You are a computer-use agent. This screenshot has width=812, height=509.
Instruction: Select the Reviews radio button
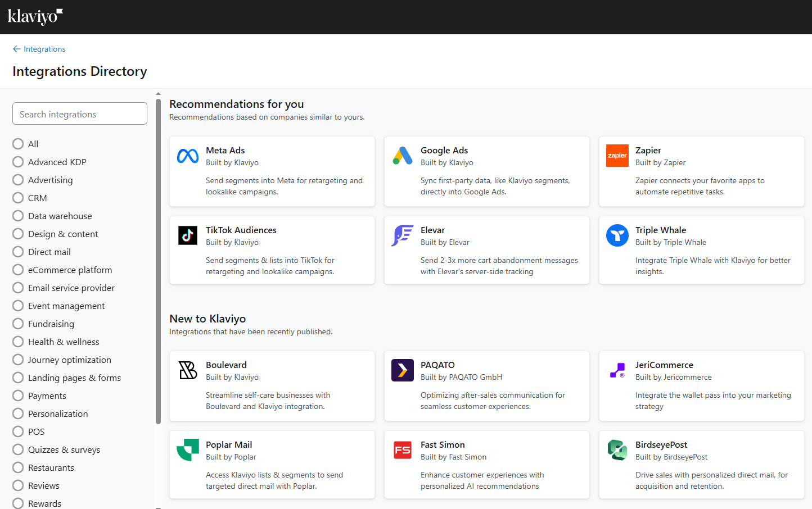[x=18, y=485]
